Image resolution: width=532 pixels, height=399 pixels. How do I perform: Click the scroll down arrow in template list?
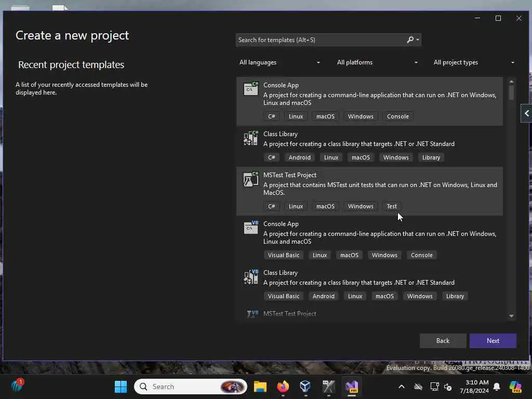pyautogui.click(x=511, y=316)
